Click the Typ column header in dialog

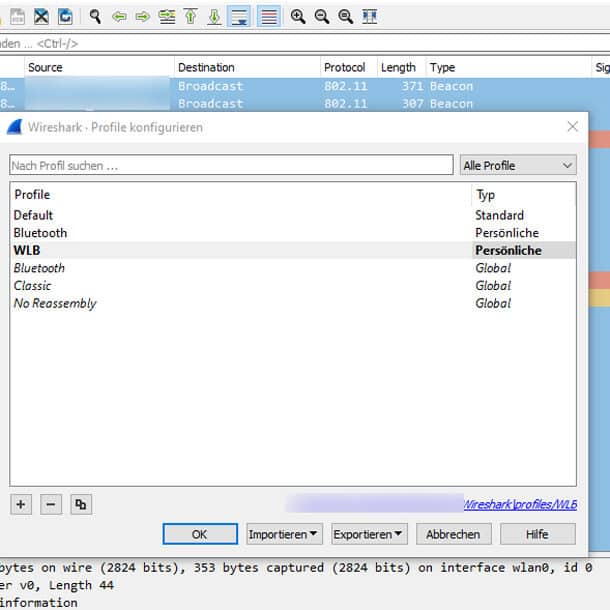click(x=524, y=195)
